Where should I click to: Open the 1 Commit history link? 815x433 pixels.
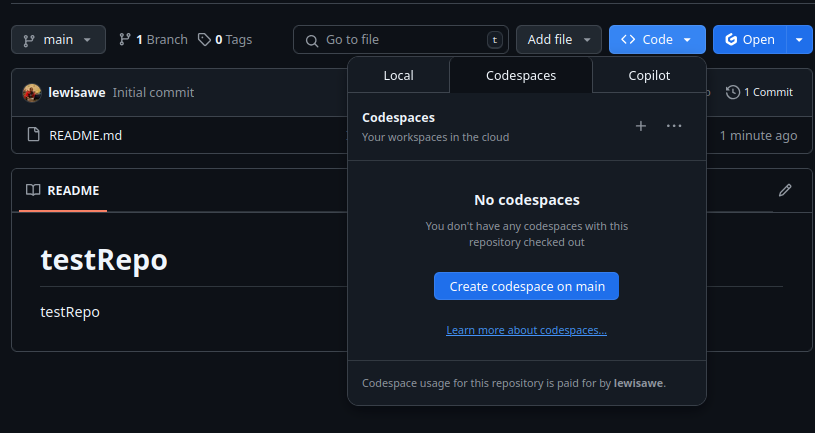[759, 93]
